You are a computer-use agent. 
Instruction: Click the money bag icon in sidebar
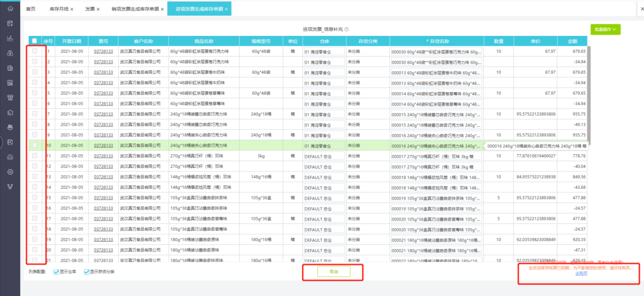point(10,53)
